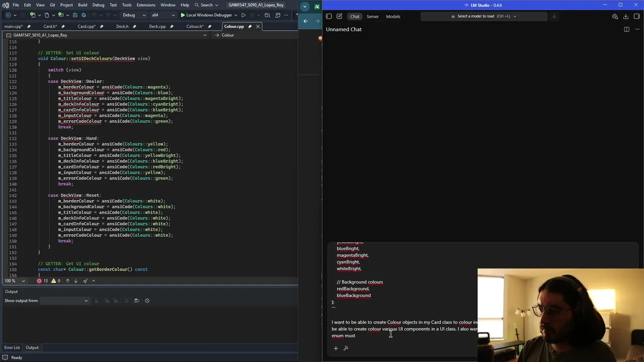Click the Unnamed Chat title
644x362 pixels.
pyautogui.click(x=344, y=29)
